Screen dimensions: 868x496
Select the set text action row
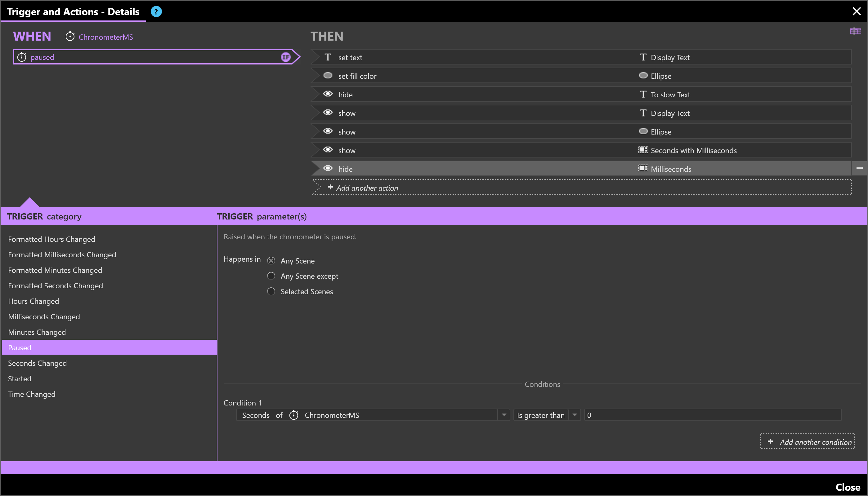[x=581, y=57]
